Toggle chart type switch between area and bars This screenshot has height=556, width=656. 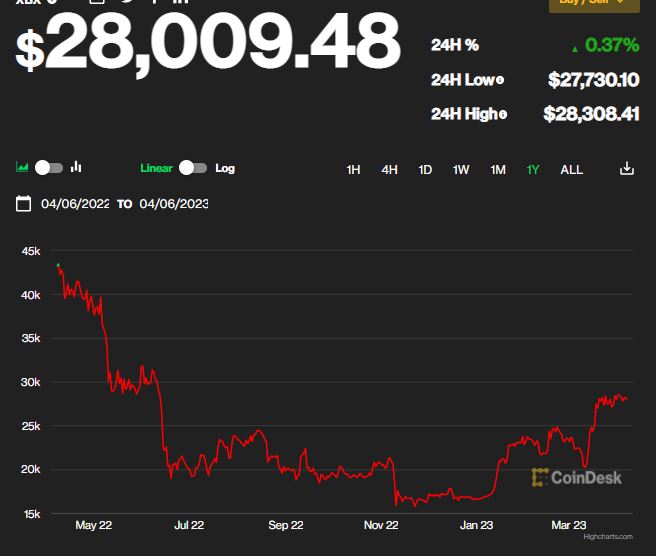[49, 168]
